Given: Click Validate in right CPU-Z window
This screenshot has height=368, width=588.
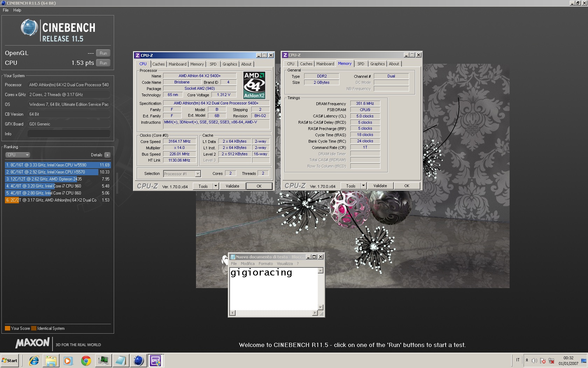Looking at the screenshot, I should [380, 186].
